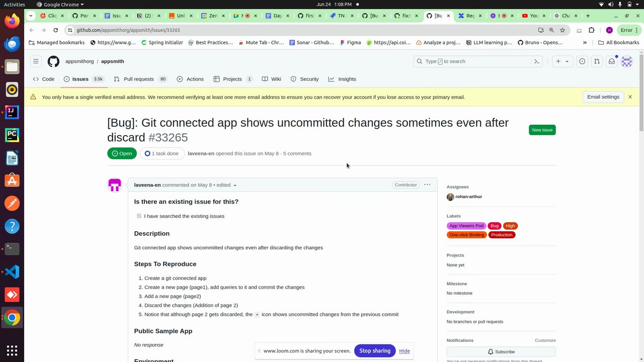Open the Pull requests tab
Screen dimensions: 644x362
(140, 79)
